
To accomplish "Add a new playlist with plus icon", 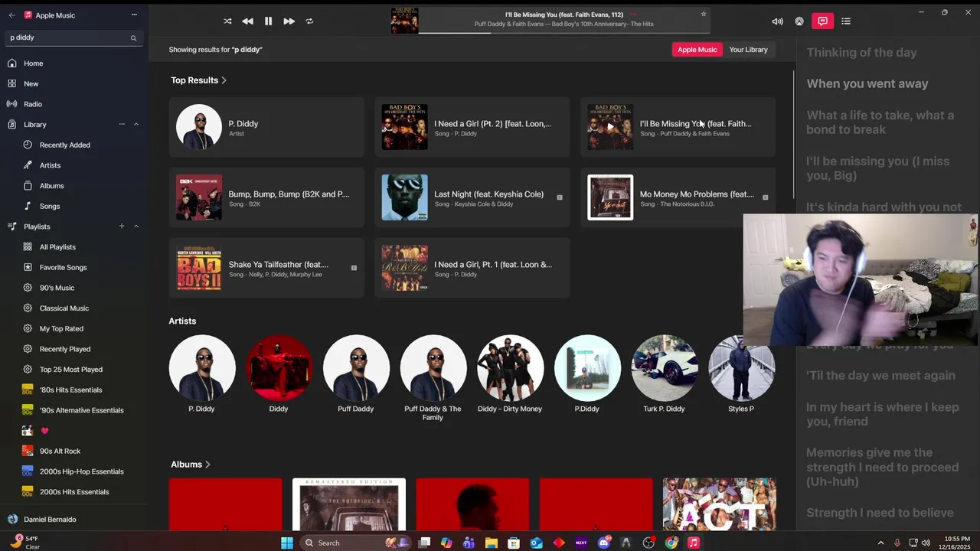I will coord(122,227).
